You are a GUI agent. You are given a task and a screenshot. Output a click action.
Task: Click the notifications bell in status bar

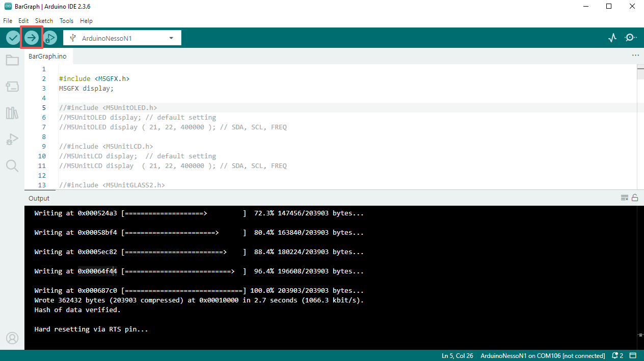coord(618,355)
